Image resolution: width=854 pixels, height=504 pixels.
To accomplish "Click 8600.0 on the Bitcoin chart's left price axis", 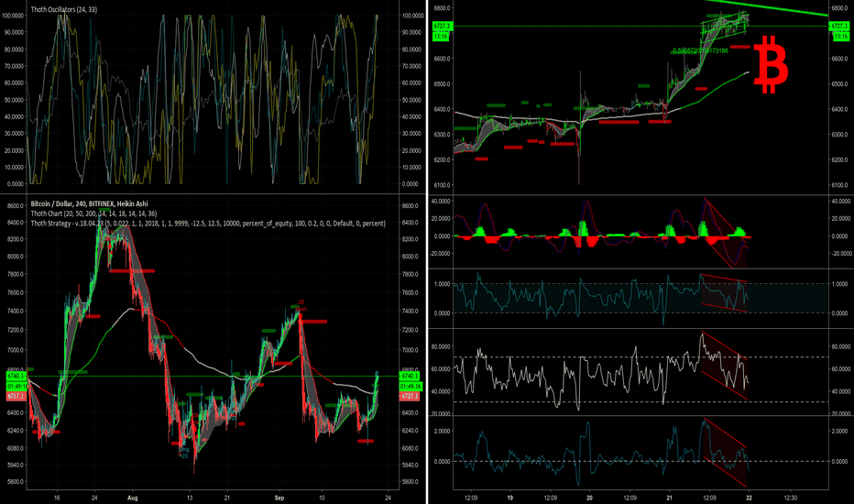I will pyautogui.click(x=16, y=206).
